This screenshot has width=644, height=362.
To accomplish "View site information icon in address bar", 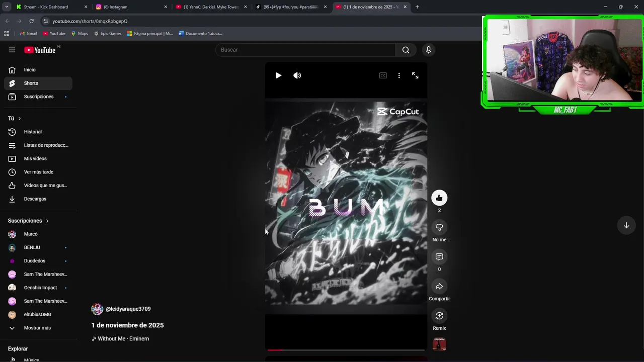I will [x=46, y=21].
